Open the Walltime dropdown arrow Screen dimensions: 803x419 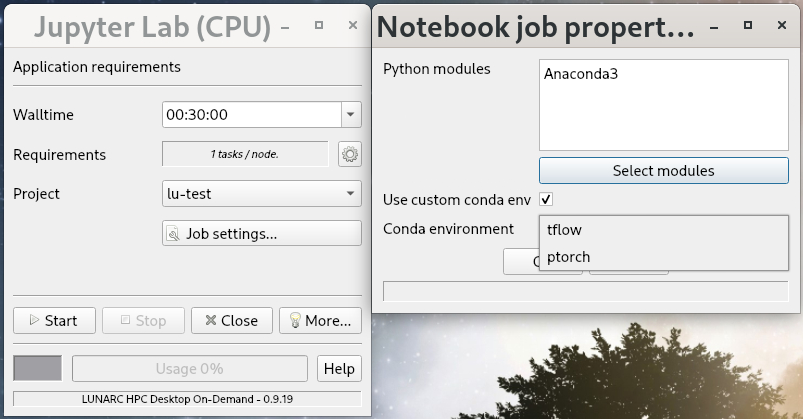coord(351,114)
